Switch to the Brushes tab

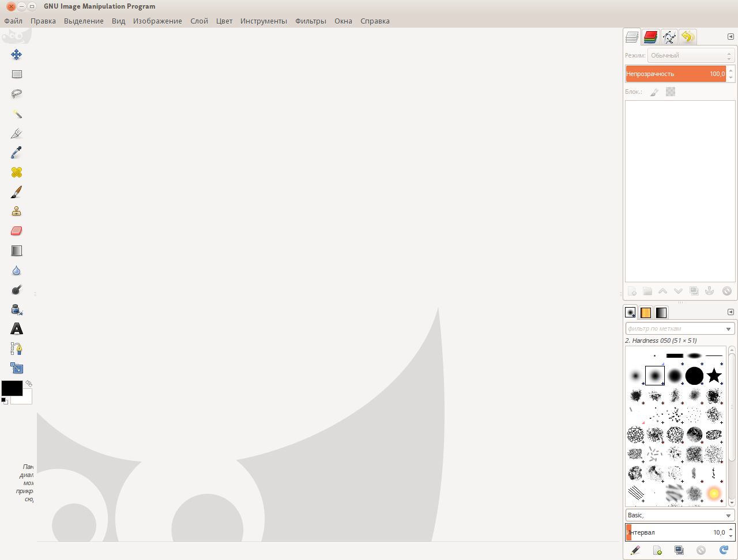point(631,312)
